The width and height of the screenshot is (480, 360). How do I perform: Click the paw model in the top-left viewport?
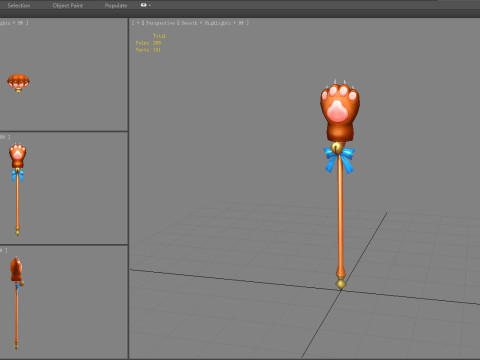tap(18, 83)
